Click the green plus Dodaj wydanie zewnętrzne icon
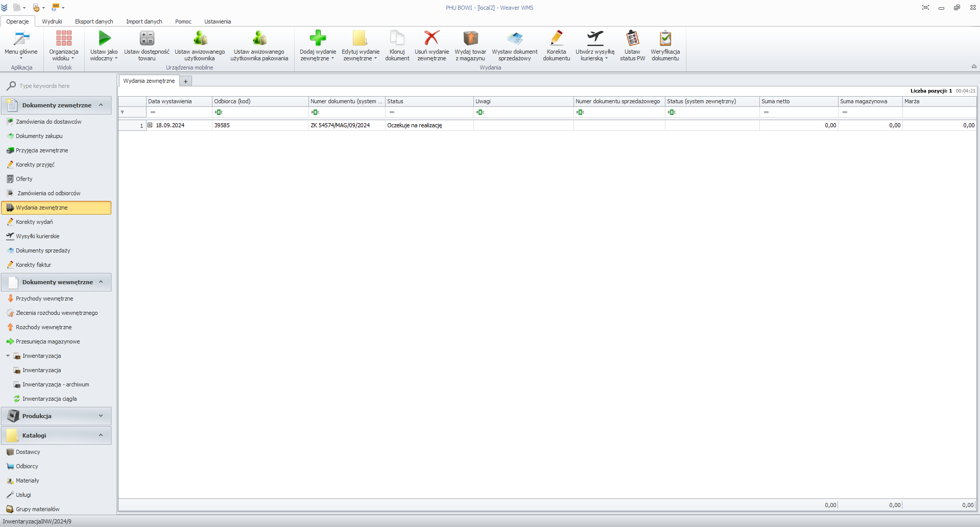This screenshot has width=980, height=527. click(x=318, y=38)
